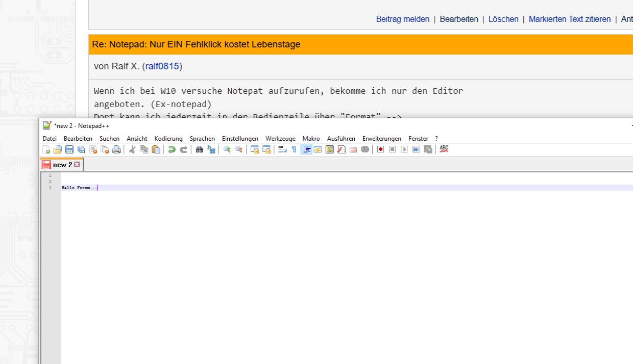The width and height of the screenshot is (633, 364).
Task: Open the Bearbeiten menu in Notepad++
Action: tap(78, 139)
